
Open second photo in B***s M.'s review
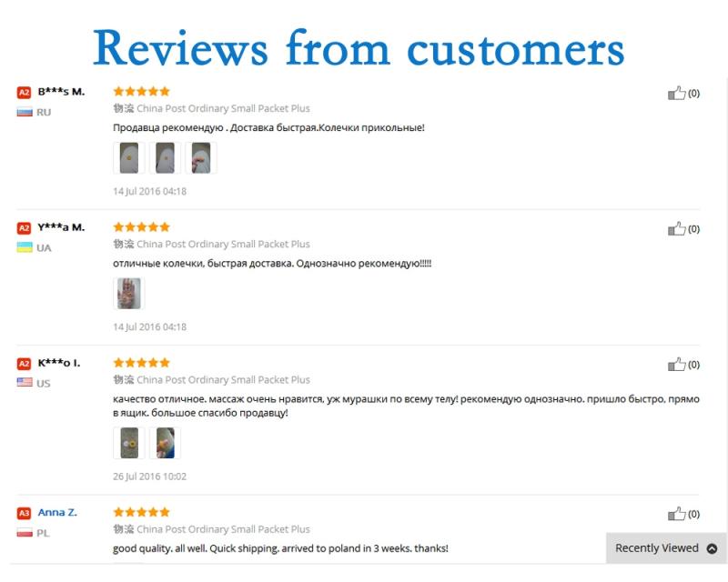[x=165, y=157]
